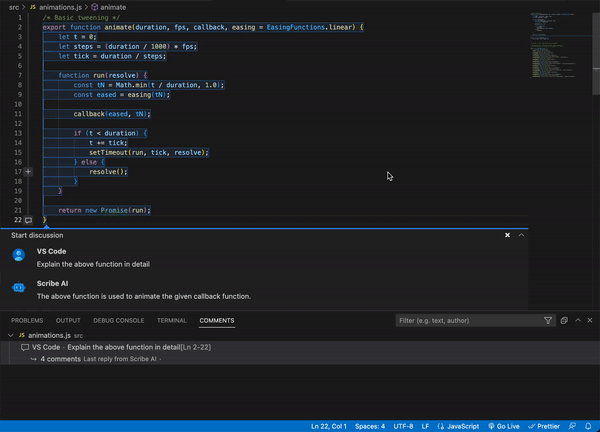Click the VS Code author name in discussion
Viewport: 600px width, 432px height.
[51, 251]
